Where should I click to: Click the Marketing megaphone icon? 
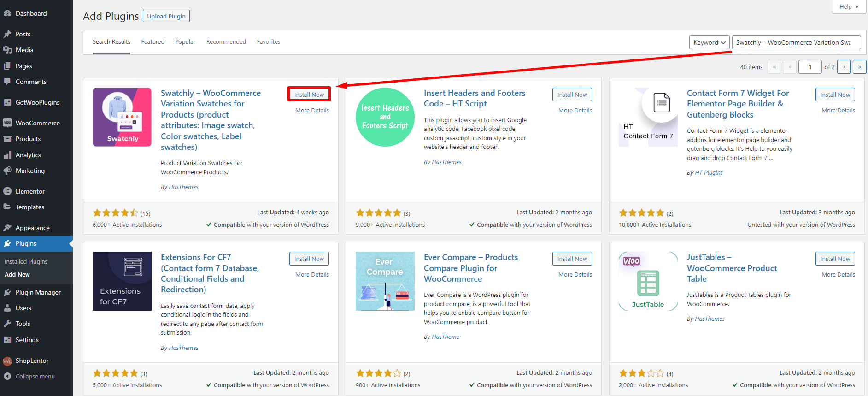7,171
